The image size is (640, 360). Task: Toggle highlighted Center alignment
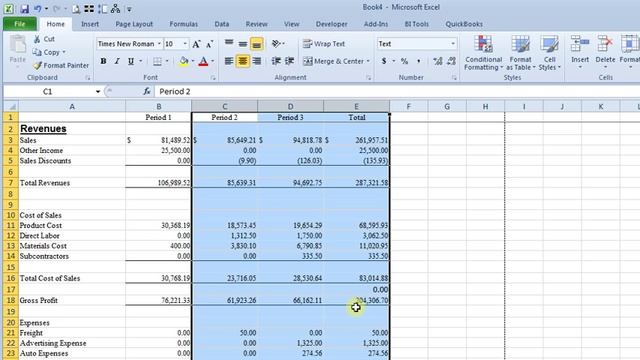pyautogui.click(x=242, y=61)
